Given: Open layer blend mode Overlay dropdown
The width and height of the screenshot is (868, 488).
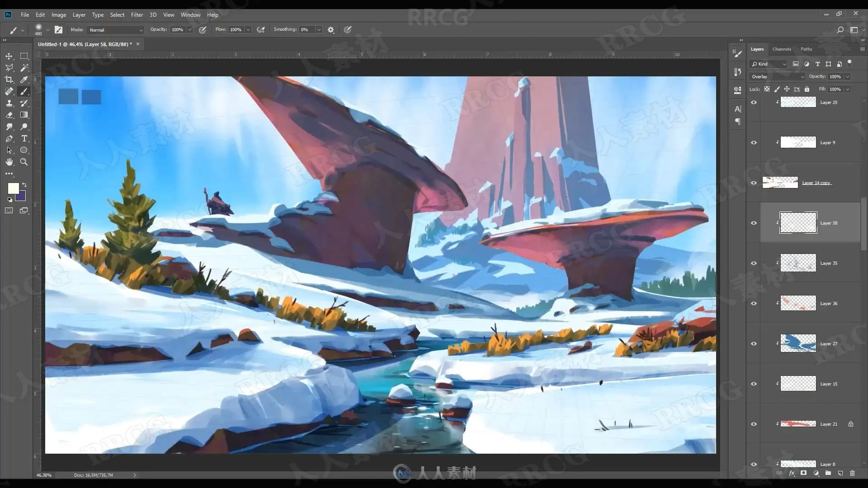Looking at the screenshot, I should point(777,77).
